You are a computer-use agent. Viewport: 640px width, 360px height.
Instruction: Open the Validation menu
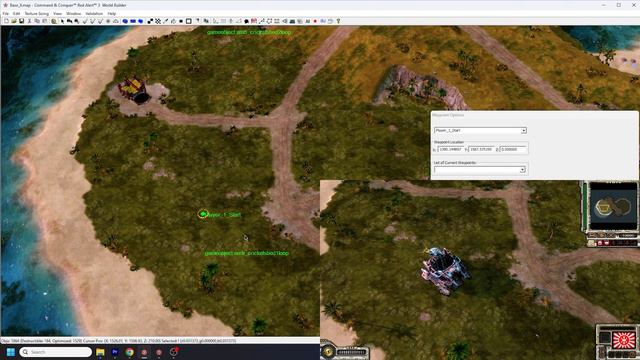click(x=94, y=13)
